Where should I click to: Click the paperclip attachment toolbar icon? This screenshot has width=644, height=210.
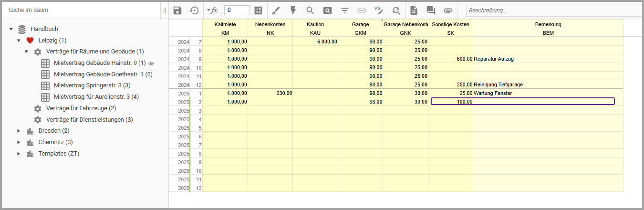(448, 10)
